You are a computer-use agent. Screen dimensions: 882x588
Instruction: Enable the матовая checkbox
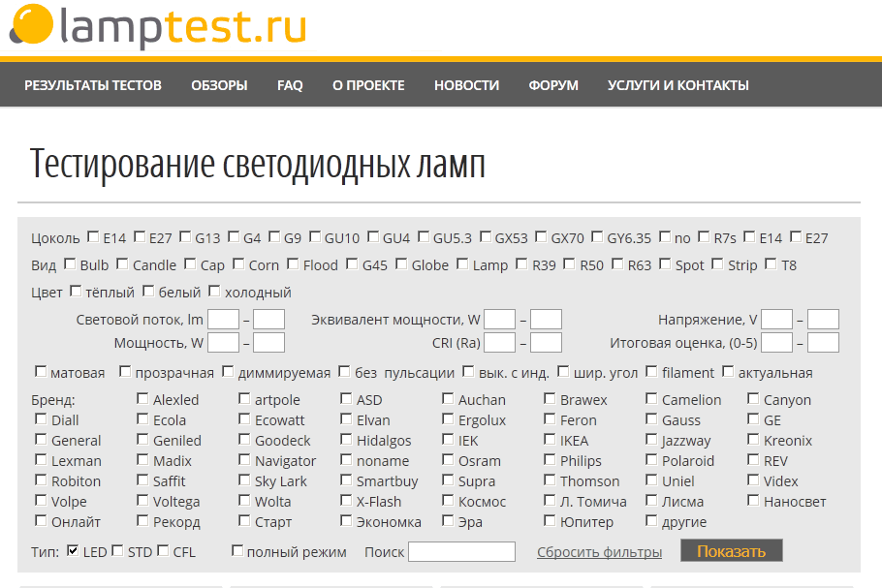coord(41,371)
